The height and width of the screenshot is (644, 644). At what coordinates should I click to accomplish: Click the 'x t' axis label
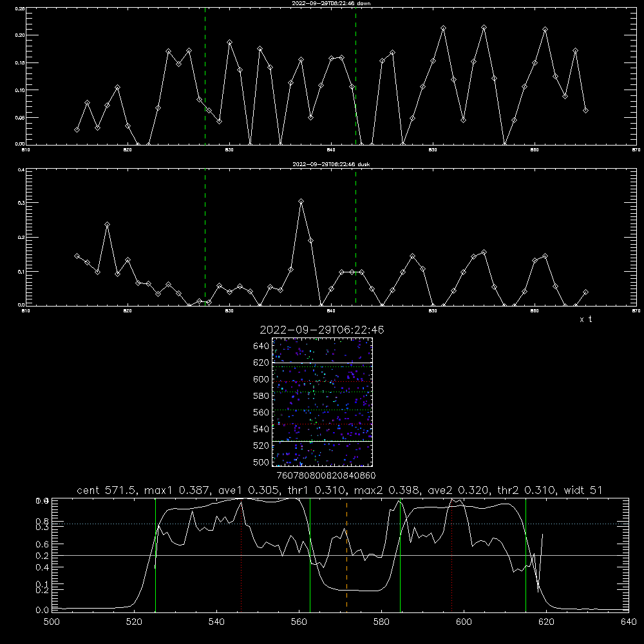pos(586,319)
